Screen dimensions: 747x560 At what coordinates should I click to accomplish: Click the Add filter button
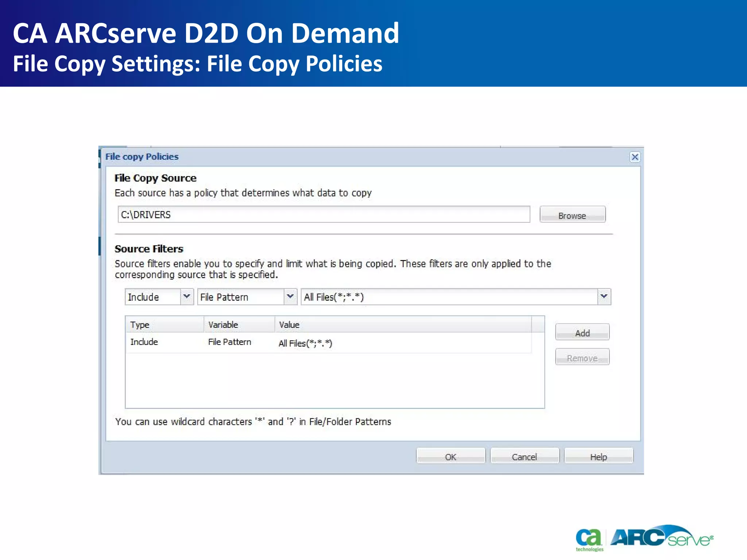point(582,332)
